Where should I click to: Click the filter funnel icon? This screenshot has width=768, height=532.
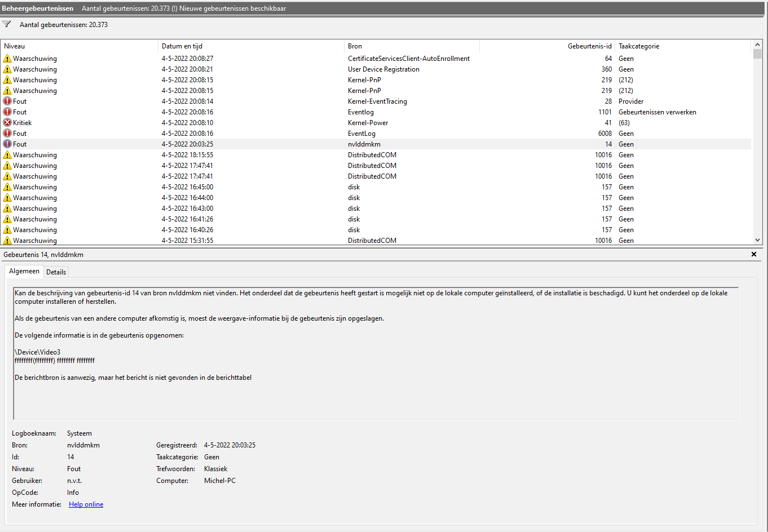tap(7, 24)
